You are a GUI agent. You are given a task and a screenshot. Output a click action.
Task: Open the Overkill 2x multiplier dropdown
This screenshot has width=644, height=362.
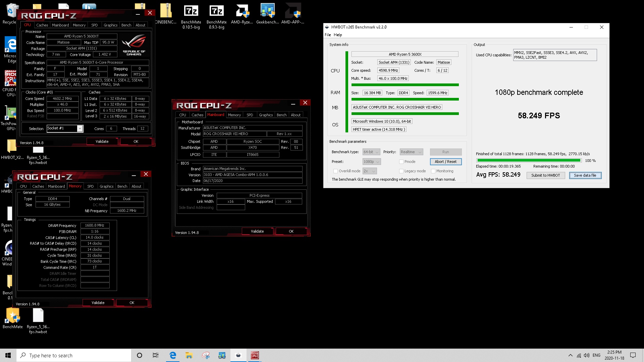pos(370,171)
